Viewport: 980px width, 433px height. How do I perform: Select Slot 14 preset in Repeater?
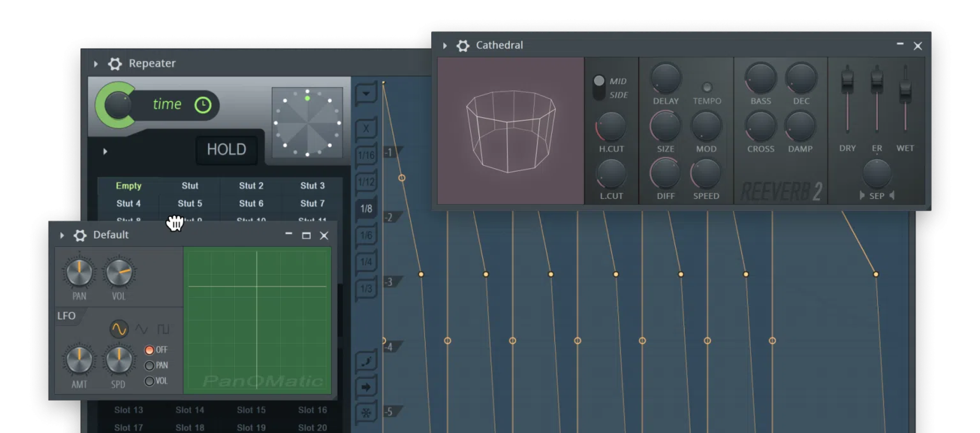click(190, 410)
